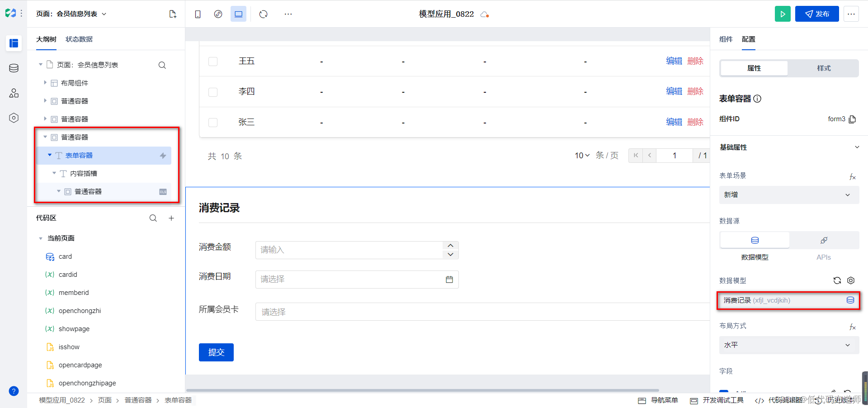Switch to the 配置 tab
The image size is (868, 408).
749,39
